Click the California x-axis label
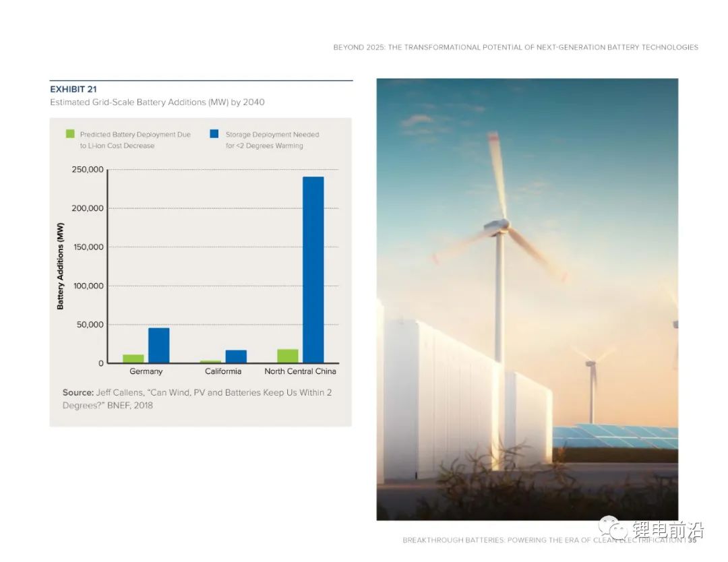Screen dimensions: 728x562 (x=223, y=371)
